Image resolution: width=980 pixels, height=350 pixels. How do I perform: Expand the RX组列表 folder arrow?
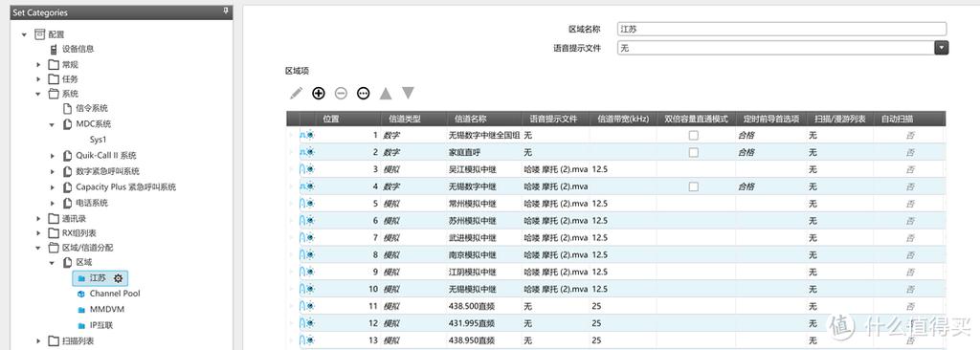click(x=38, y=233)
